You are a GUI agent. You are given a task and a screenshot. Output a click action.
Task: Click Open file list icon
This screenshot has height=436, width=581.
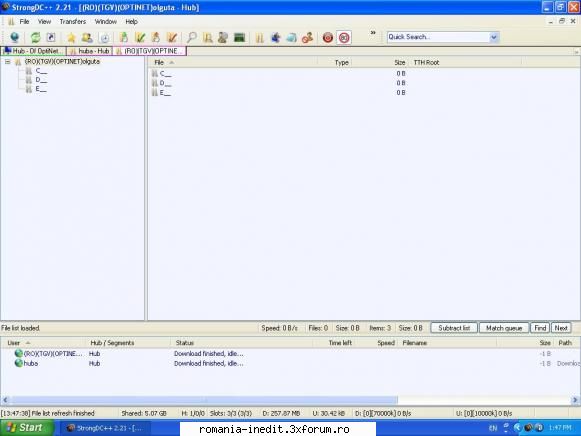tap(260, 37)
